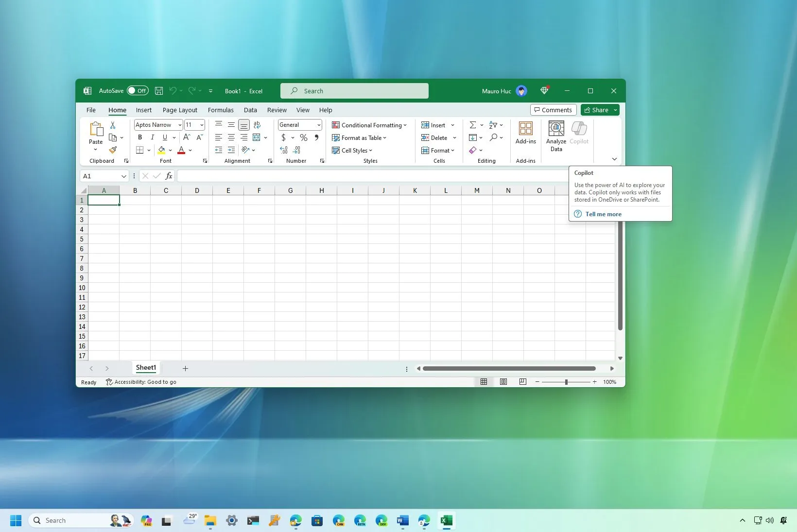Apply the Comma Style format

click(x=316, y=137)
